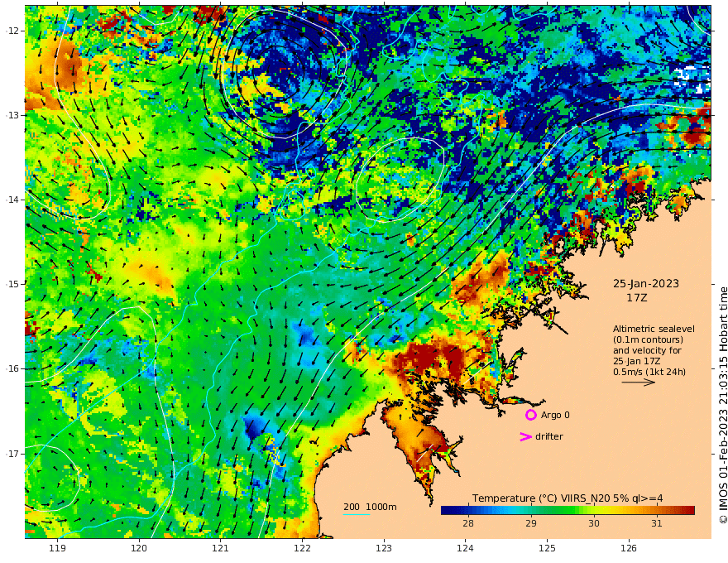Click the longitude '122' axis label
728x563 pixels.
(x=302, y=549)
